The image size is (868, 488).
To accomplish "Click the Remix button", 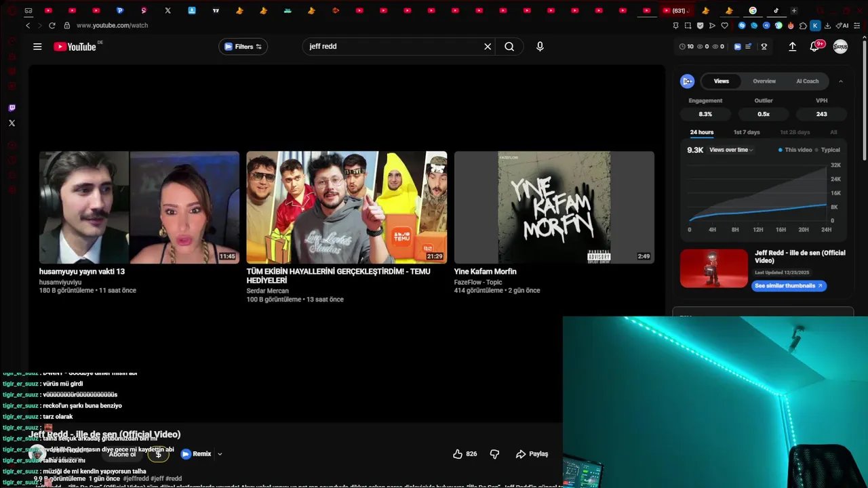I will click(196, 454).
